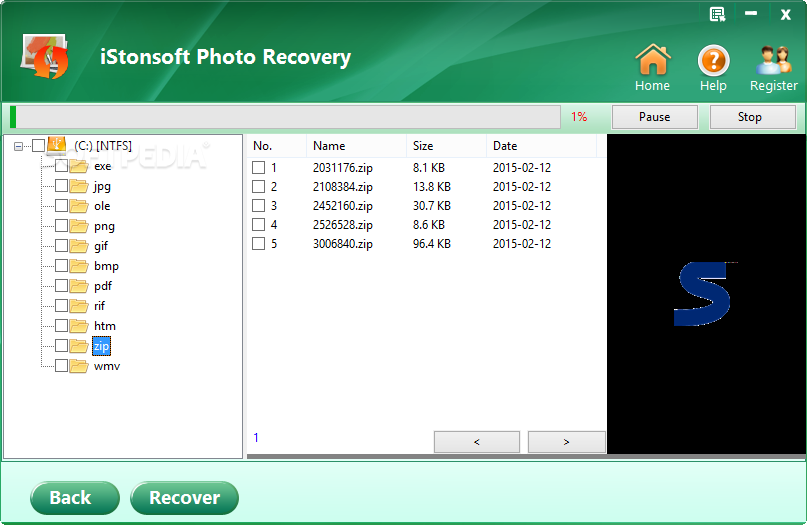
Task: Check the exe folder checkbox
Action: click(61, 166)
